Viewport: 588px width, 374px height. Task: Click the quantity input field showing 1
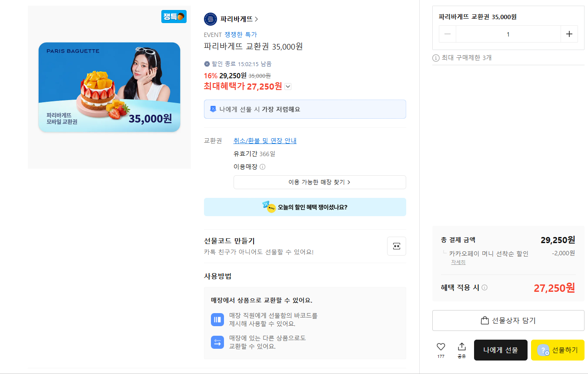(508, 34)
